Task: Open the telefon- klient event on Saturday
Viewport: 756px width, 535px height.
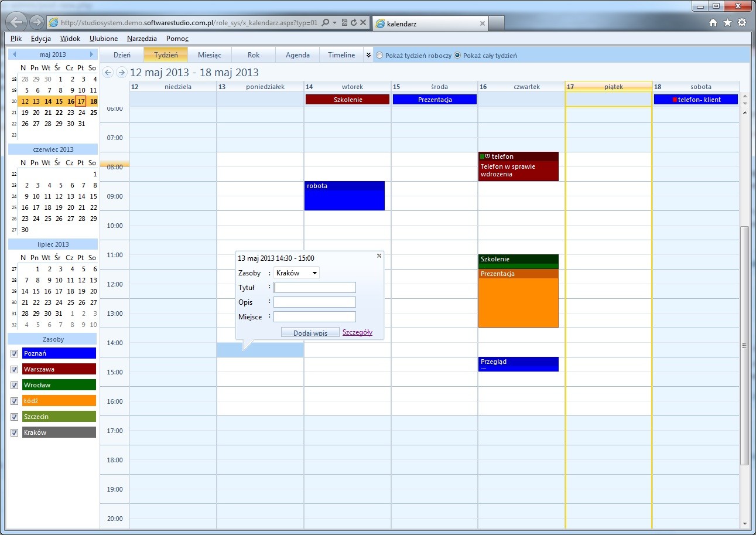Action: click(696, 100)
